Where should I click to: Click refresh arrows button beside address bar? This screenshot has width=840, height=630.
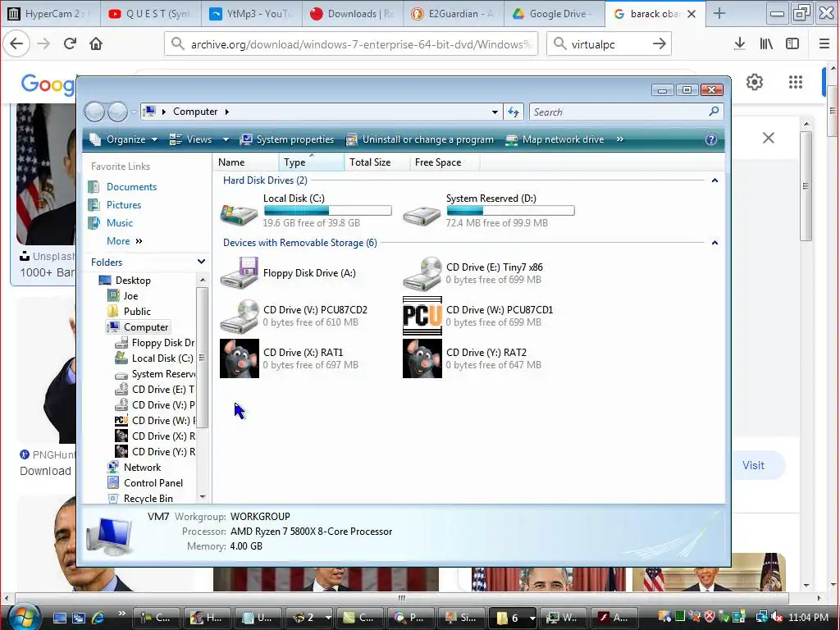coord(514,112)
